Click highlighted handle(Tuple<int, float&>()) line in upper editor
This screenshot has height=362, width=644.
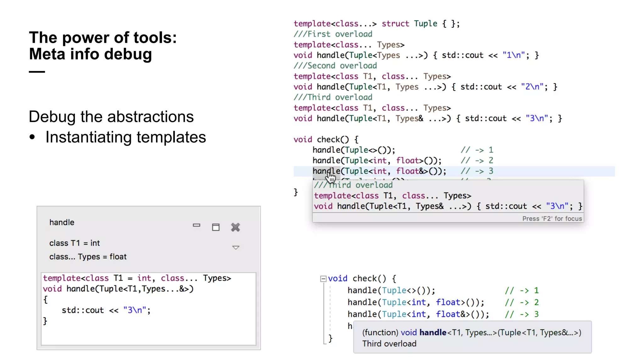coord(379,171)
